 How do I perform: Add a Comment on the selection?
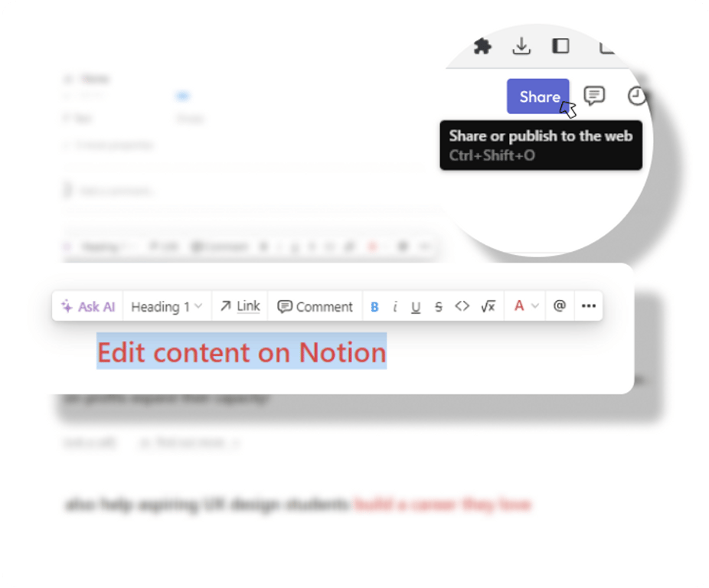[x=315, y=307]
